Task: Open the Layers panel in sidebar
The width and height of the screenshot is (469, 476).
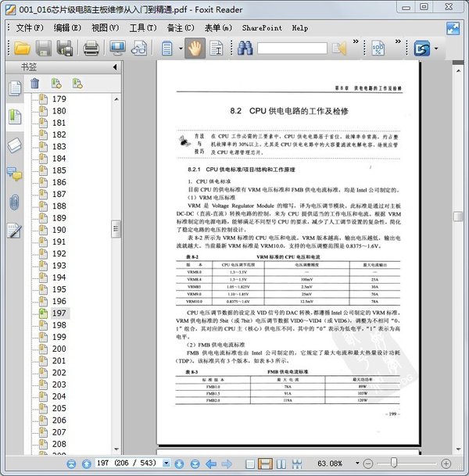Action: pyautogui.click(x=13, y=145)
